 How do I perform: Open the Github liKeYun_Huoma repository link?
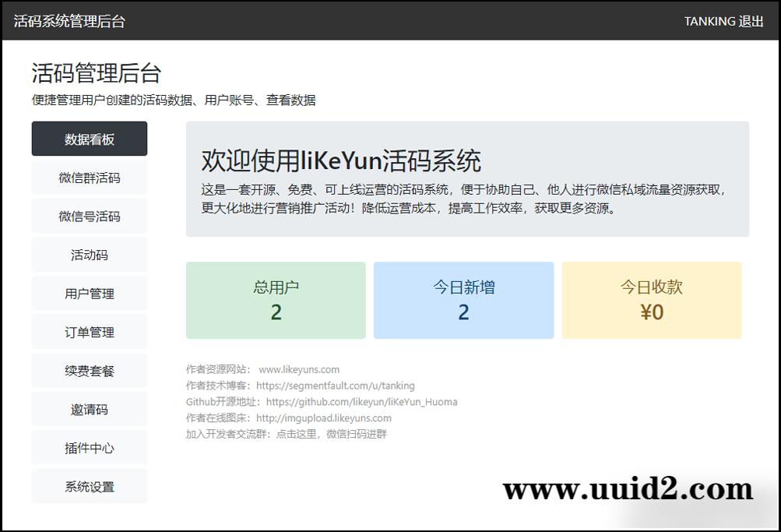click(361, 402)
